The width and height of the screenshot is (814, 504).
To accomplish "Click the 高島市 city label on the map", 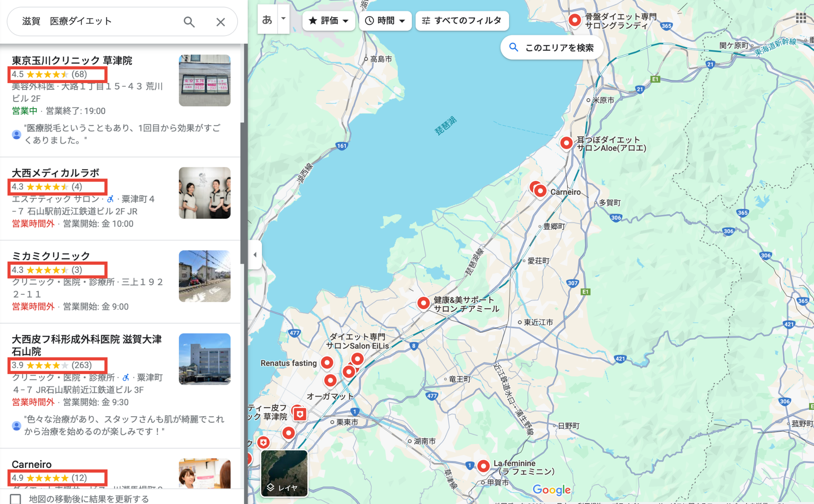I will pos(381,59).
